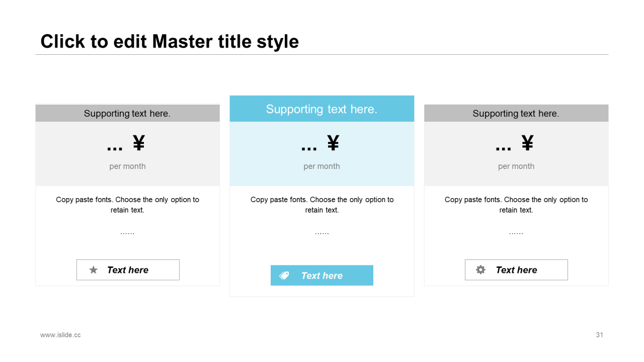Click the gear icon in the right card
644x362 pixels.
point(481,270)
